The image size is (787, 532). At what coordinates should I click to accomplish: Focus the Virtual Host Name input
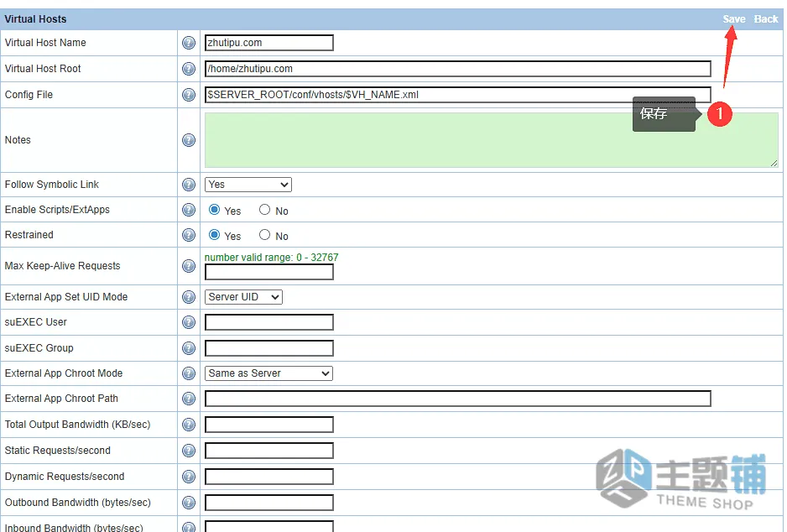[269, 43]
